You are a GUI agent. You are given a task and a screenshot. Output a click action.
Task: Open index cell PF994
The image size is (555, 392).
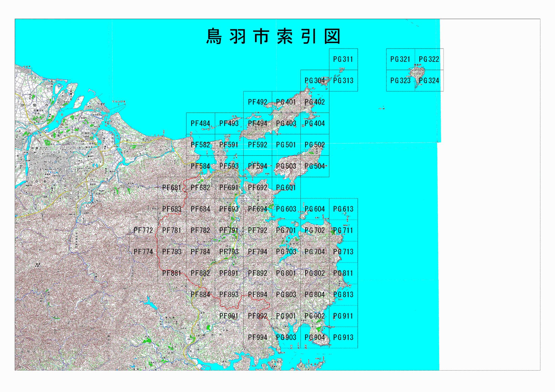258,337
